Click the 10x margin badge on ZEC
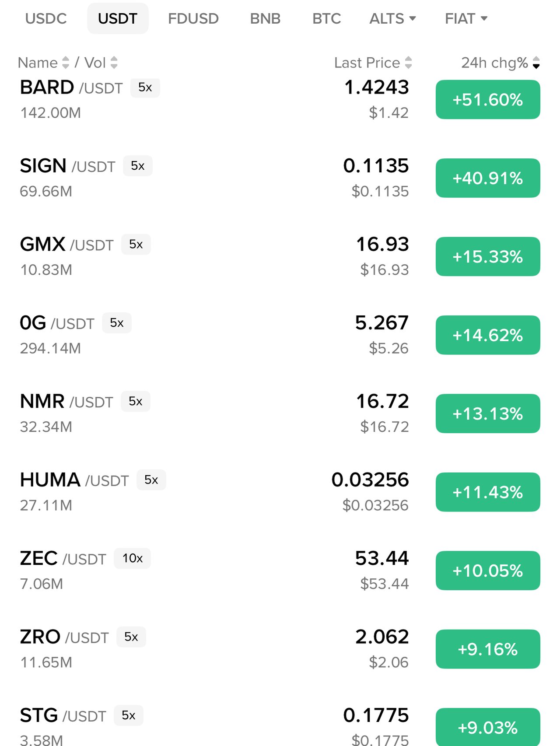 point(133,558)
